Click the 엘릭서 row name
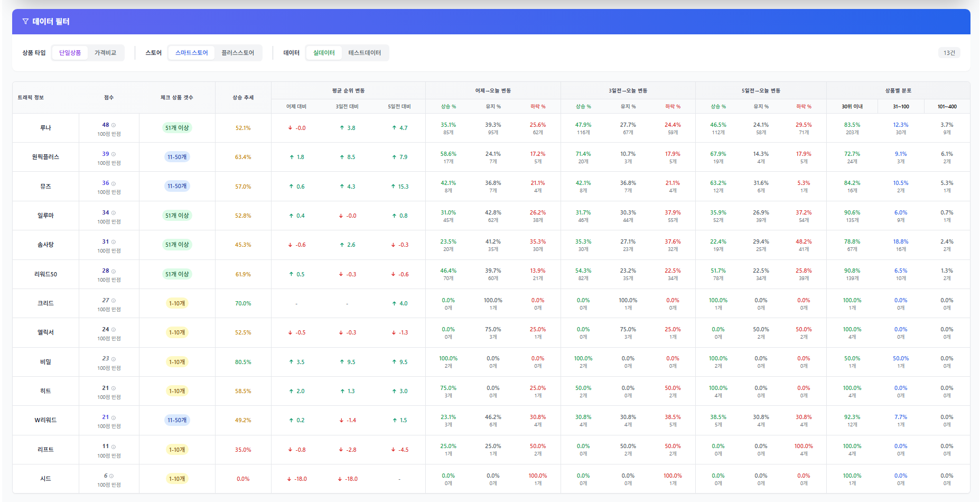 (x=46, y=332)
